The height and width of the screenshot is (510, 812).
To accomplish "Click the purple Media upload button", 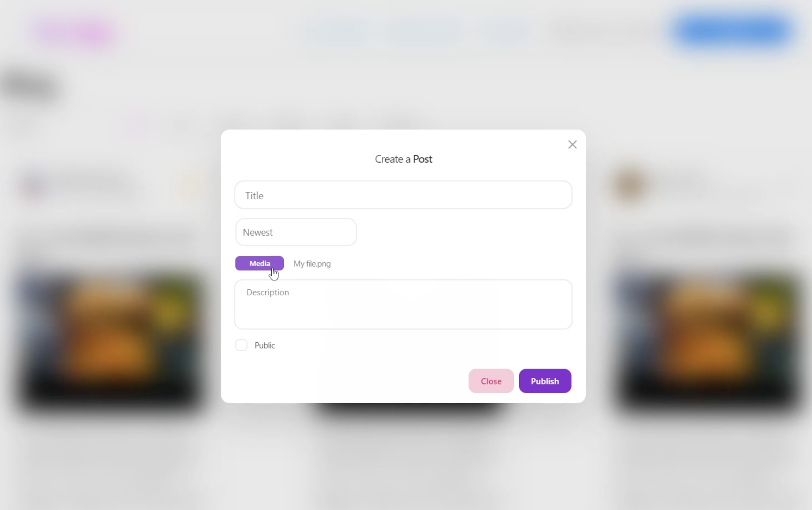I will click(x=260, y=263).
